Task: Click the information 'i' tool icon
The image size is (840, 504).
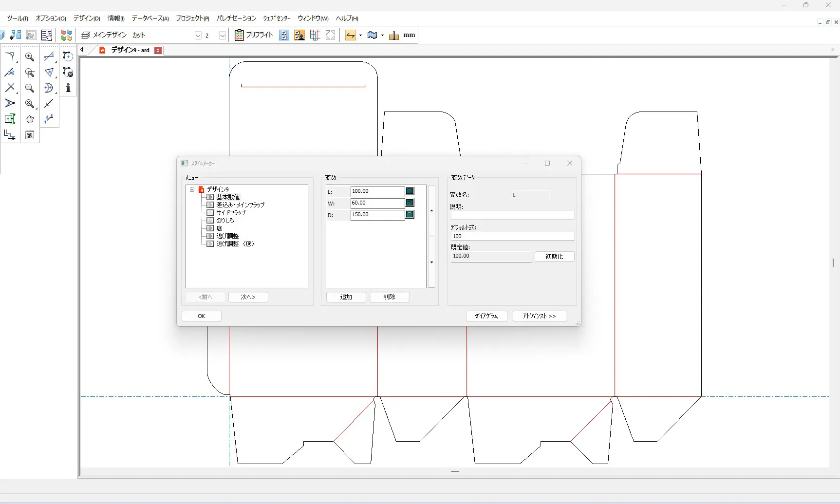Action: coord(68,88)
